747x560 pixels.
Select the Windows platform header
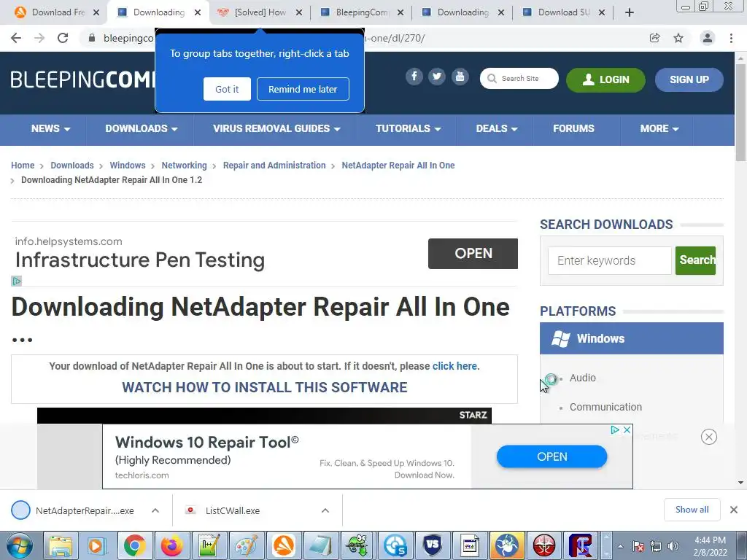coord(631,338)
